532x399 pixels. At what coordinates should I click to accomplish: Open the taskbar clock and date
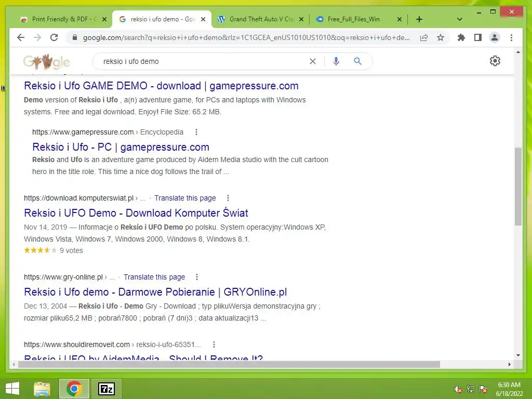[x=509, y=389]
